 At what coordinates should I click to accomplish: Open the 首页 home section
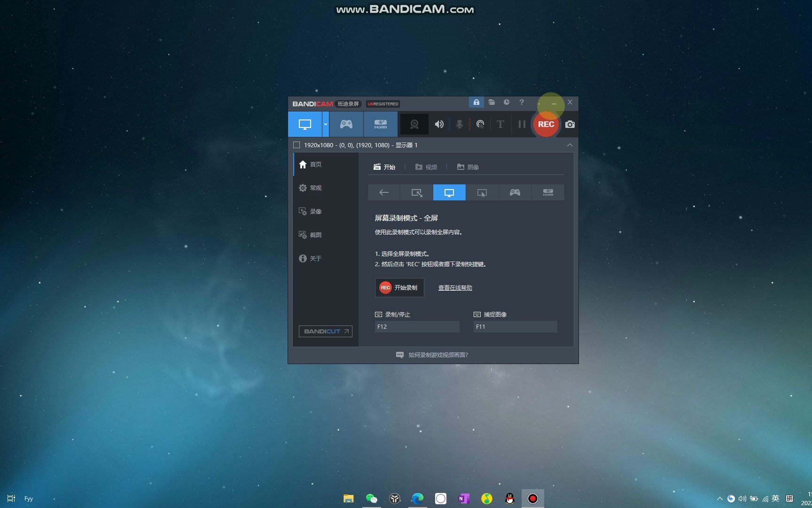point(326,164)
